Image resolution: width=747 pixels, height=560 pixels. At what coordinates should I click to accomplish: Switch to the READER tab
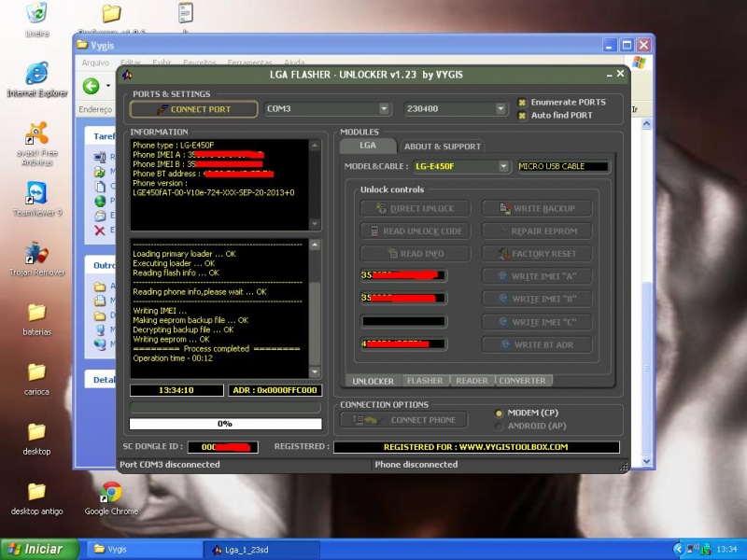pos(472,381)
